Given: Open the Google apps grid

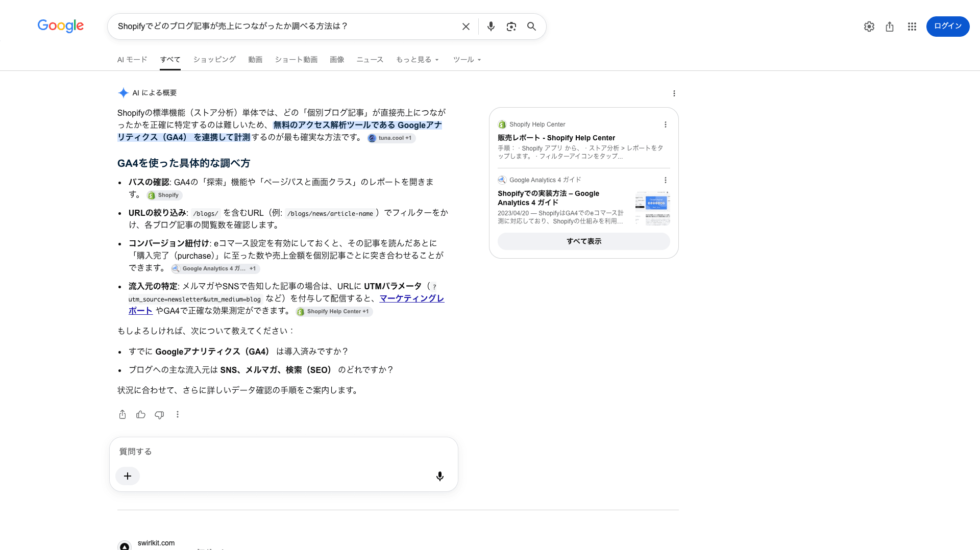Looking at the screenshot, I should 912,27.
